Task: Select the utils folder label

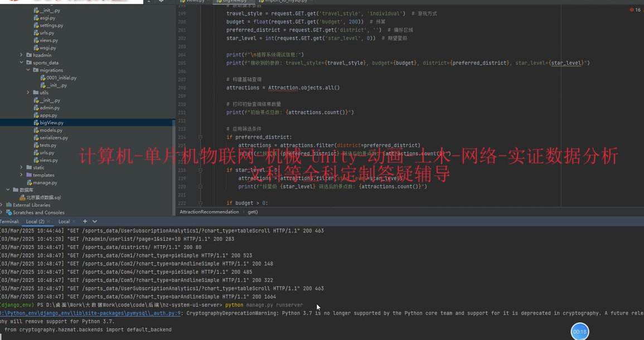Action: (44, 93)
